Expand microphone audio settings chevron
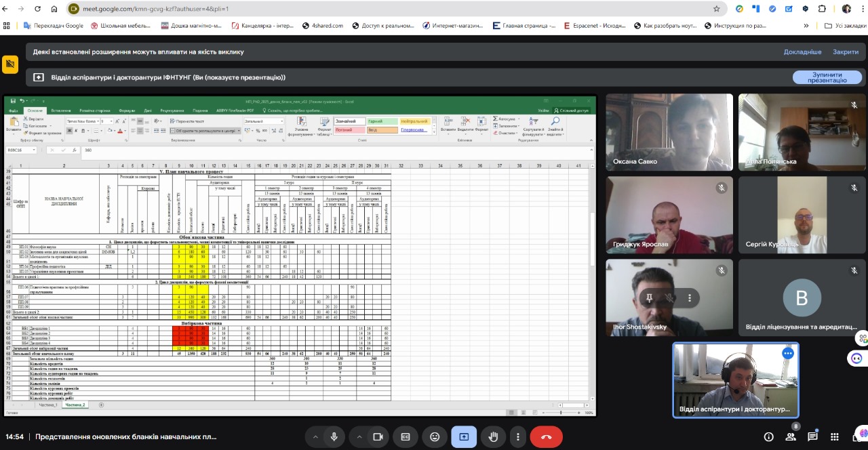This screenshot has height=450, width=868. point(315,437)
